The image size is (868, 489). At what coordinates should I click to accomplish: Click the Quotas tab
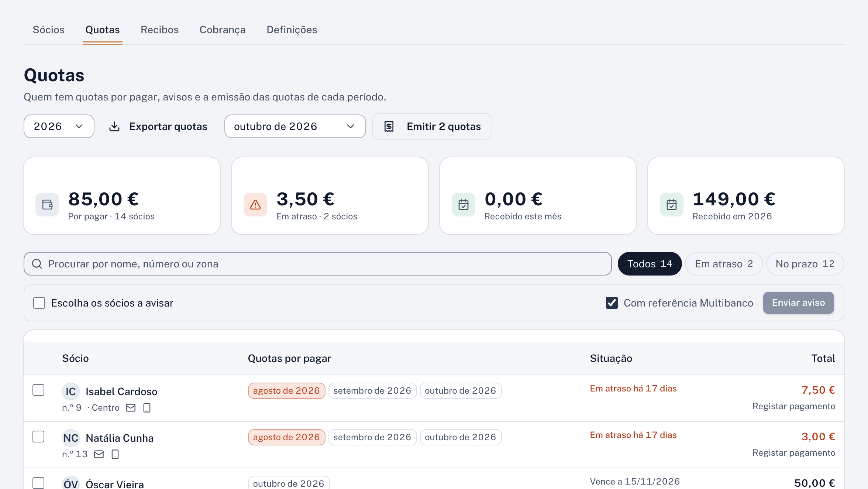pos(103,30)
